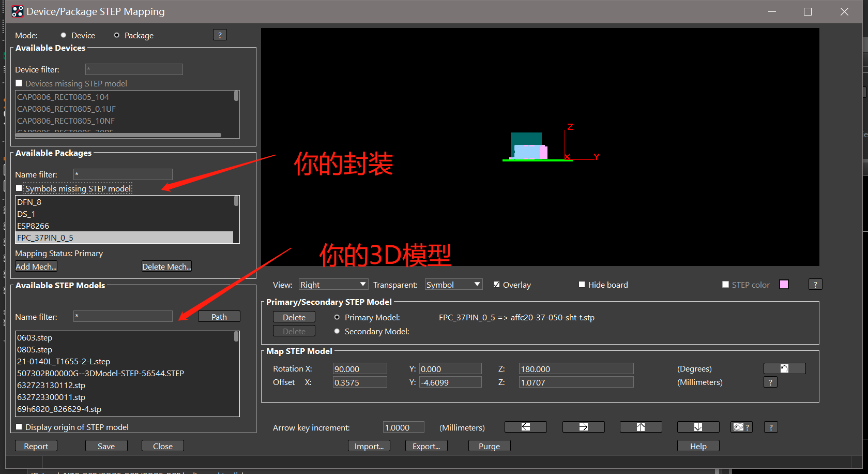Select CAP0806_RECT0805_104 in devices list

point(125,97)
